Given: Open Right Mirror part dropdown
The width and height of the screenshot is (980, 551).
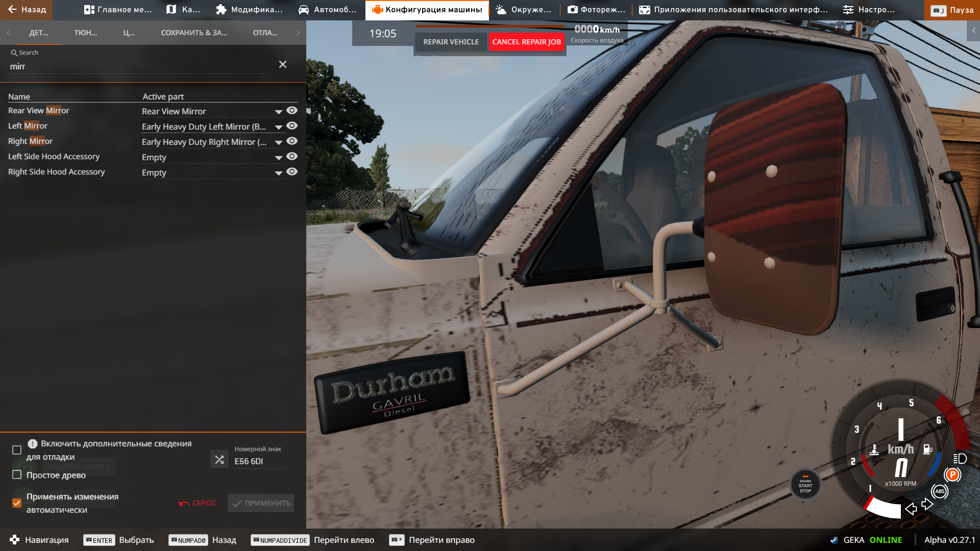Looking at the screenshot, I should (x=279, y=142).
